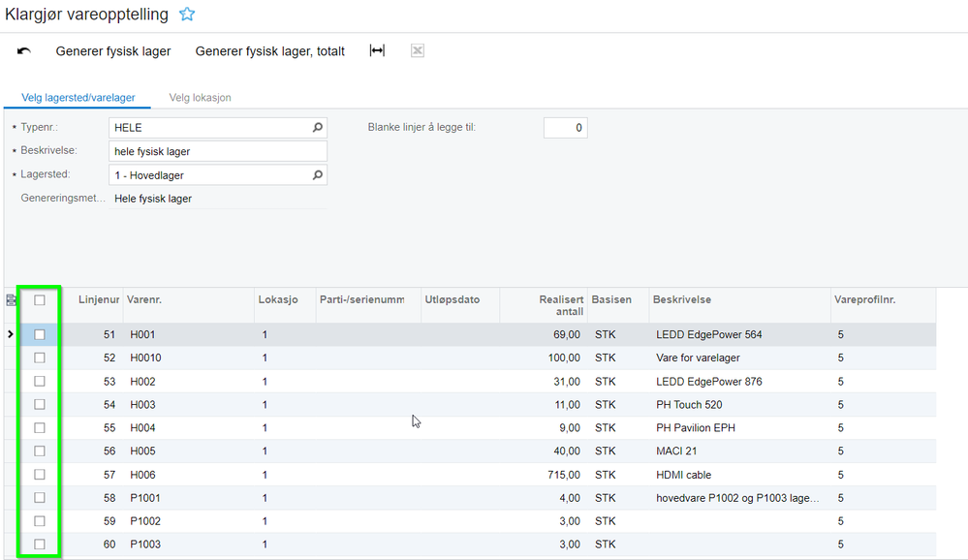The width and height of the screenshot is (968, 560).
Task: Tick the checkbox for line 58 P1001
Action: (x=40, y=498)
